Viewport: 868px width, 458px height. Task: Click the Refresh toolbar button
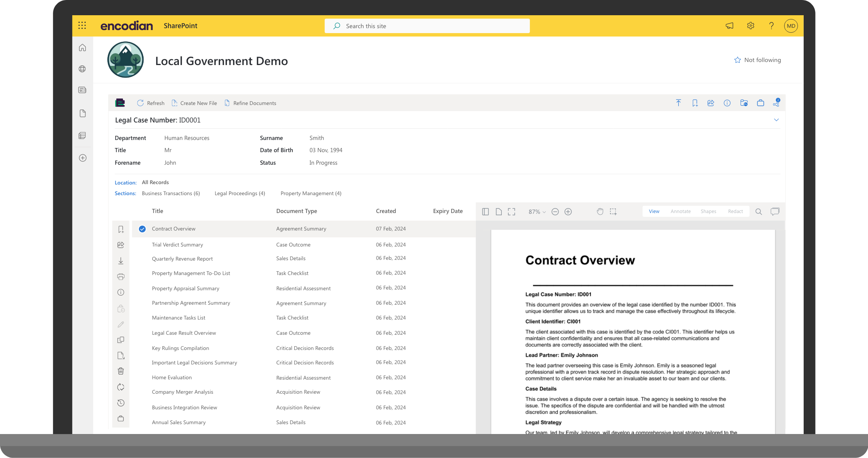[151, 103]
